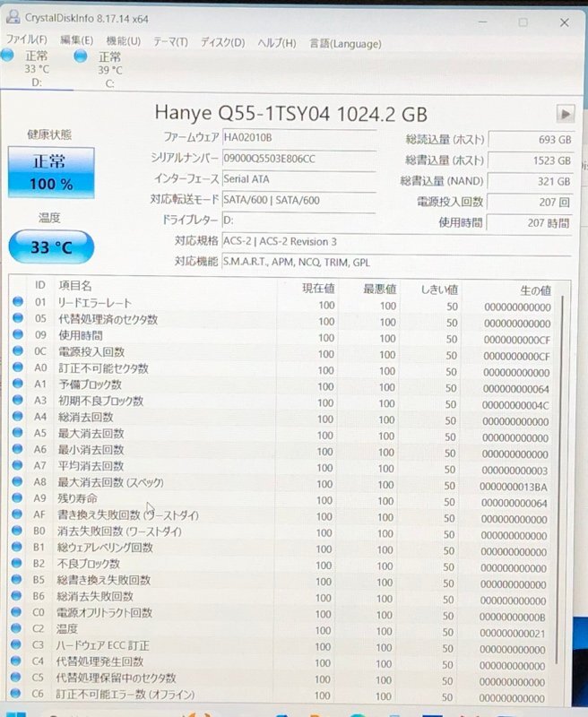The width and height of the screenshot is (588, 717).
Task: Click the status dot for 電源オフリトラクト回数
Action: tap(16, 612)
